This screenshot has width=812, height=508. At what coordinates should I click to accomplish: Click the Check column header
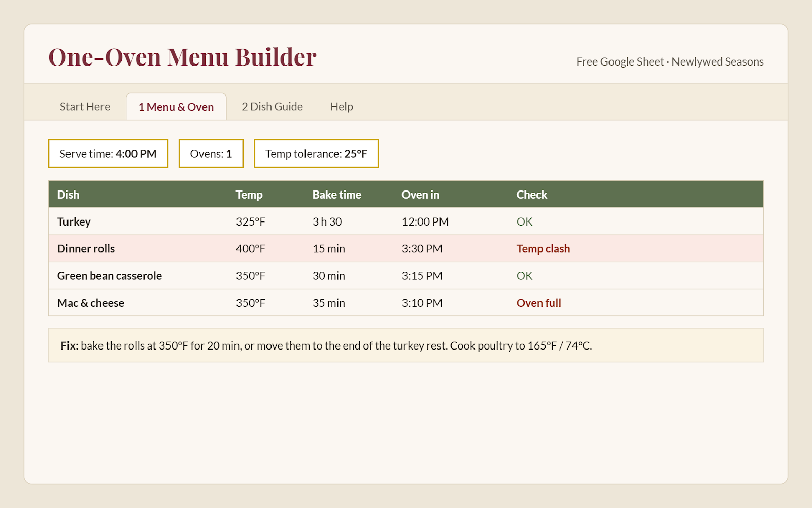click(x=532, y=195)
